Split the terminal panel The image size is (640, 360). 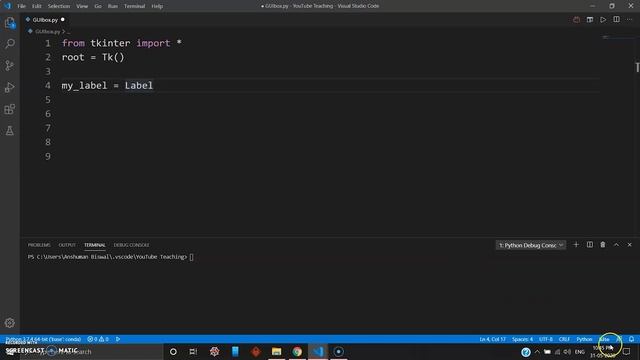[x=590, y=245]
